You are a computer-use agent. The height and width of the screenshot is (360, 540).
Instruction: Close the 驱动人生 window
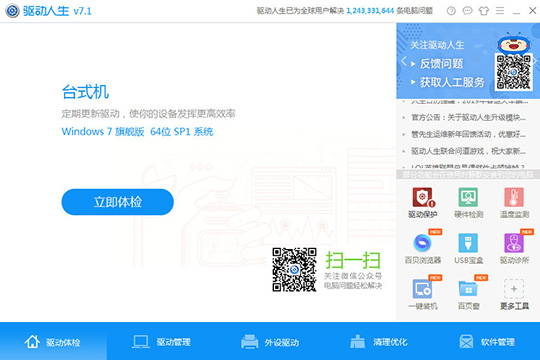coord(532,11)
